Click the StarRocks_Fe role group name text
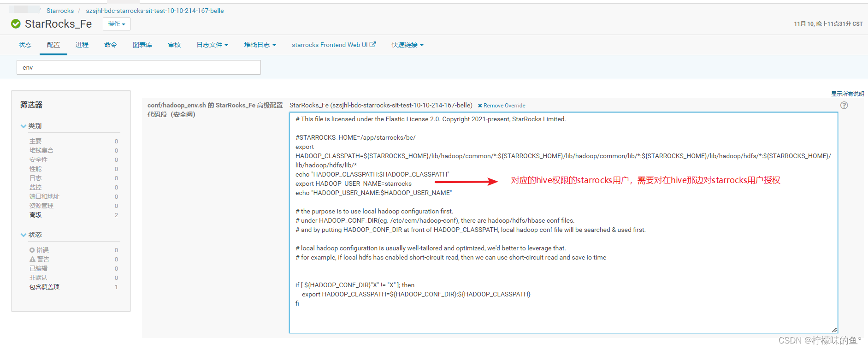 (381, 105)
